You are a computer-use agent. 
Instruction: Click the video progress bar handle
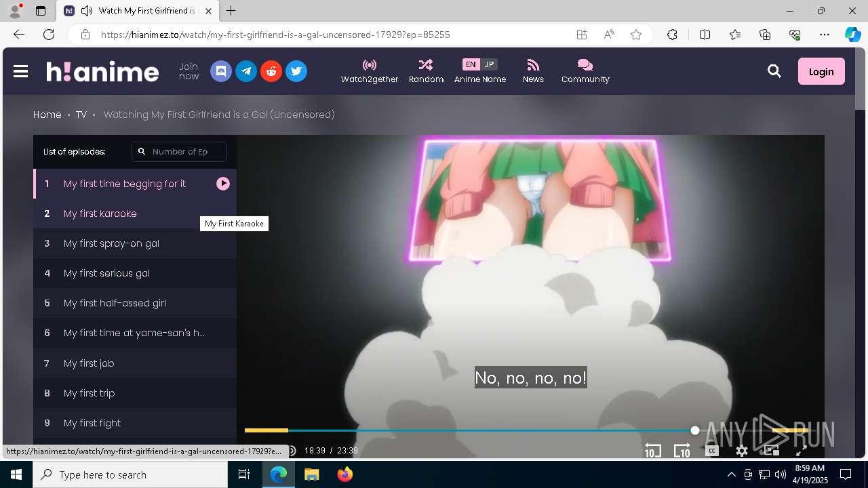695,430
